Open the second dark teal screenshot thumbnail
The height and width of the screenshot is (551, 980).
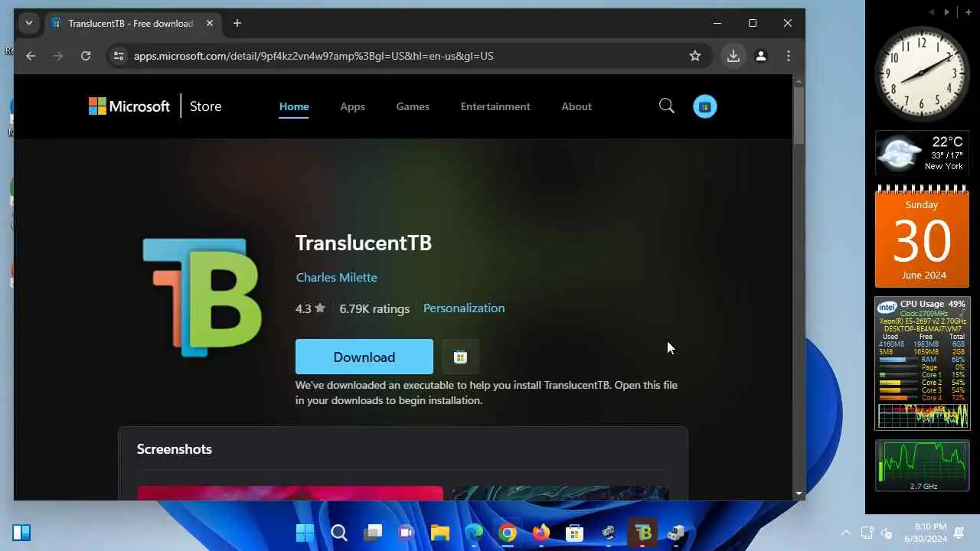[560, 493]
